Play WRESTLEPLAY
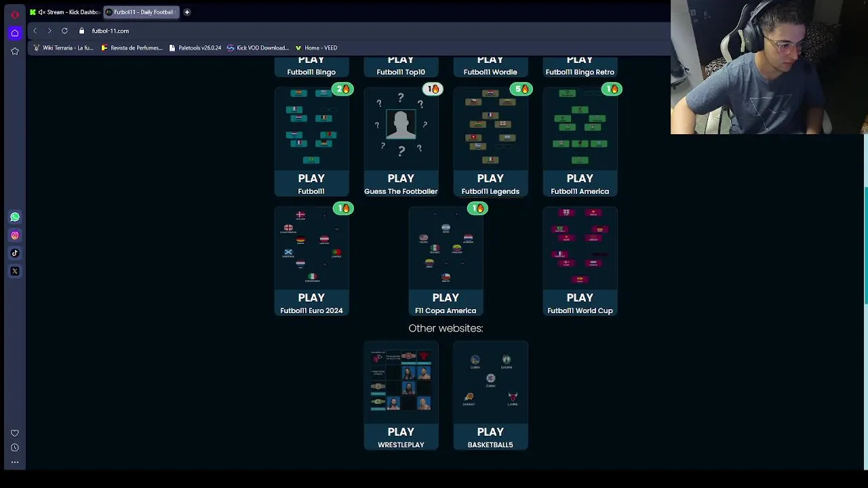Viewport: 868px width, 488px height. 401,437
